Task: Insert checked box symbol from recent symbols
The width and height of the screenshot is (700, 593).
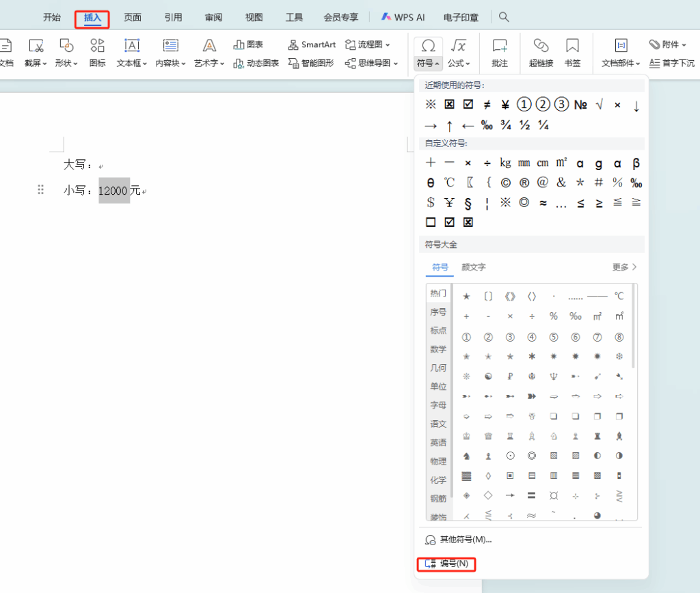Action: coord(468,105)
